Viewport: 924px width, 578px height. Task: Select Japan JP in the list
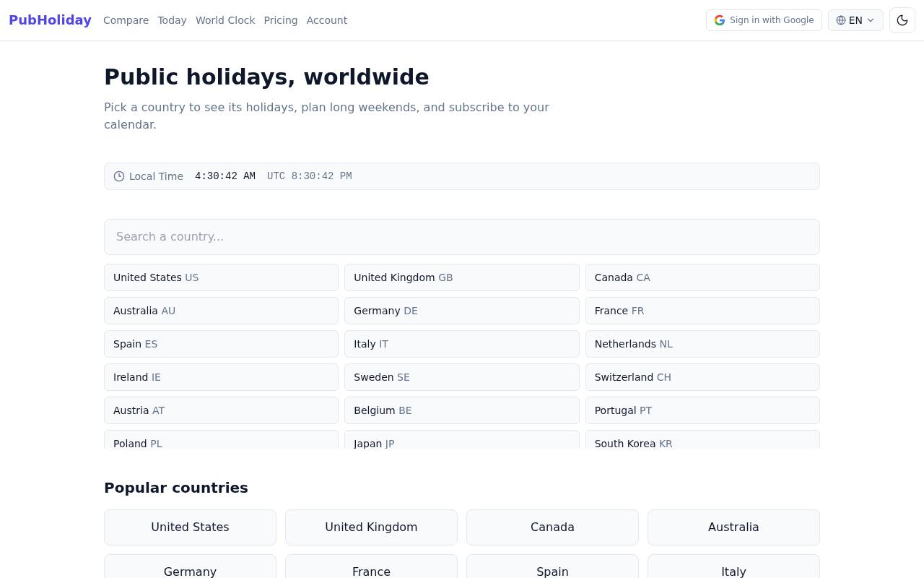coord(462,440)
